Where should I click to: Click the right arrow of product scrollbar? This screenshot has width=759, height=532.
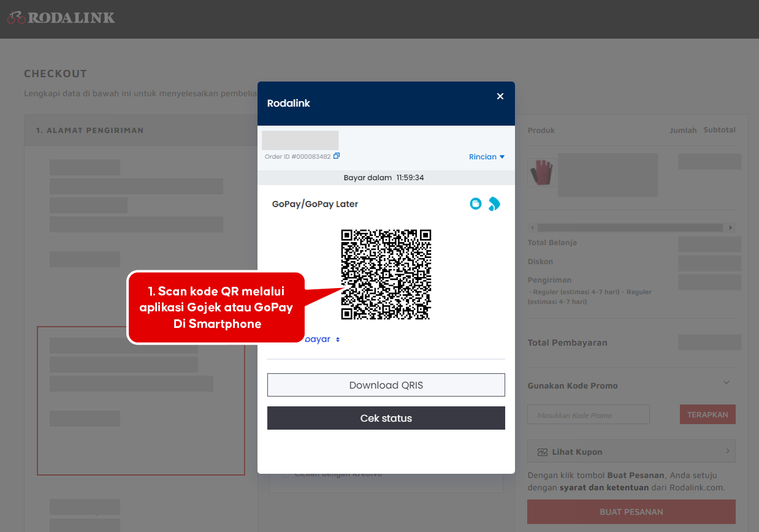[731, 227]
